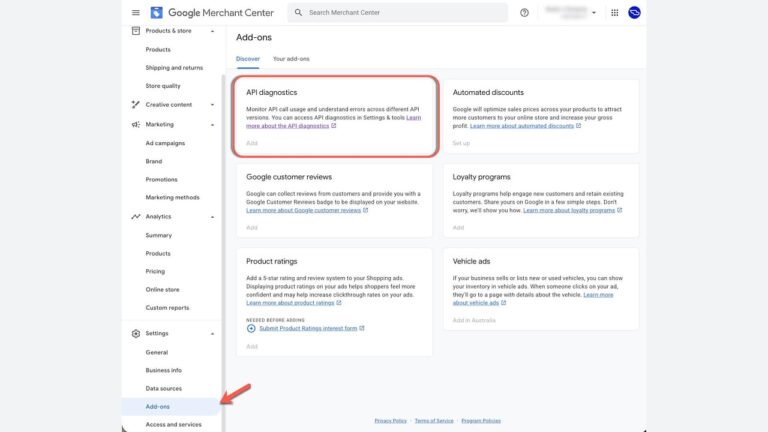The width and height of the screenshot is (768, 432).
Task: Collapse the Analytics section arrow
Action: click(x=213, y=217)
